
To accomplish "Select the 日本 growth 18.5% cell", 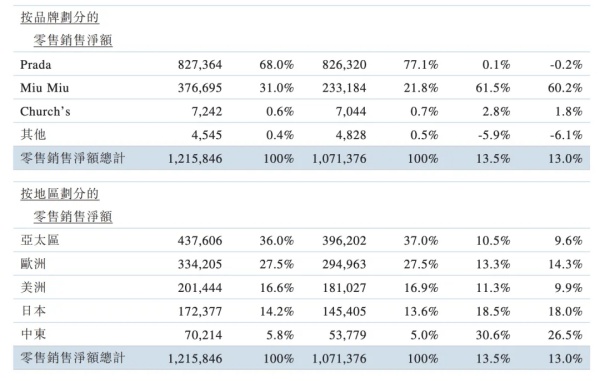I will point(493,311).
